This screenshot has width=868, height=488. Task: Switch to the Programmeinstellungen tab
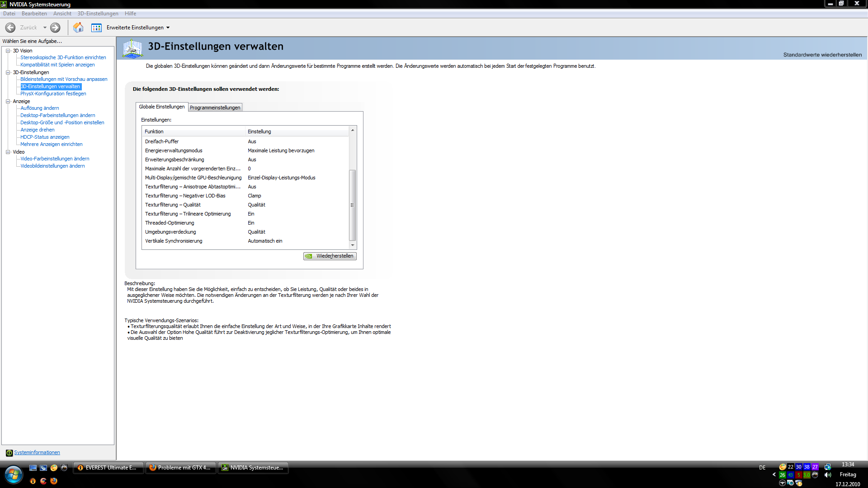[x=215, y=108]
